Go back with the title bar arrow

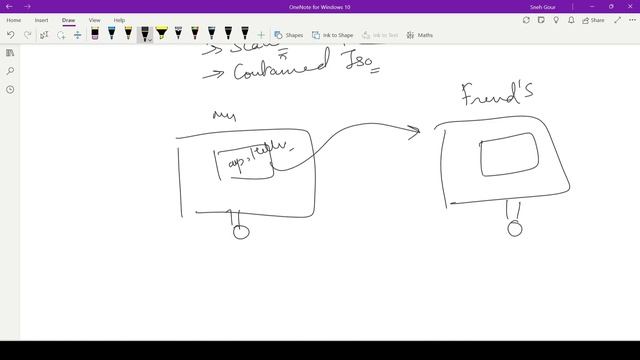pyautogui.click(x=9, y=7)
